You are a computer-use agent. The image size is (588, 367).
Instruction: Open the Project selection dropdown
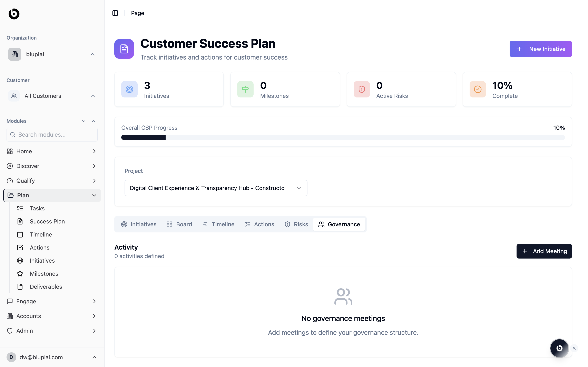pyautogui.click(x=216, y=188)
